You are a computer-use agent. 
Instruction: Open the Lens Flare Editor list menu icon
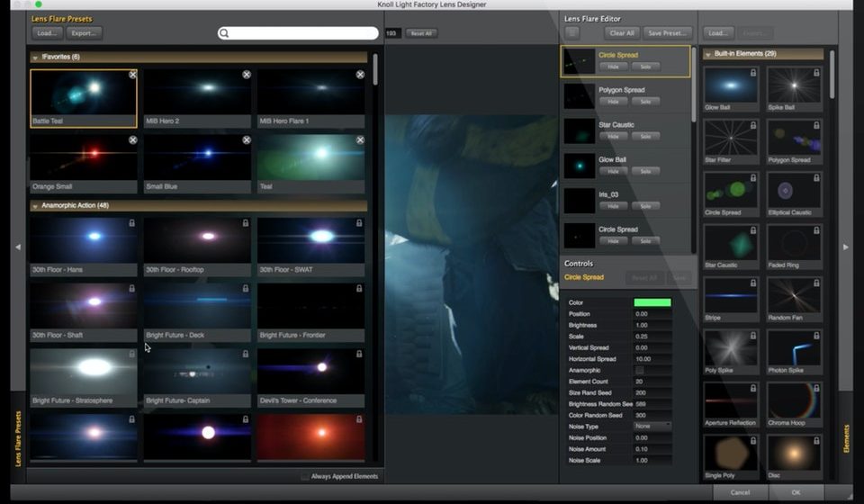[572, 33]
